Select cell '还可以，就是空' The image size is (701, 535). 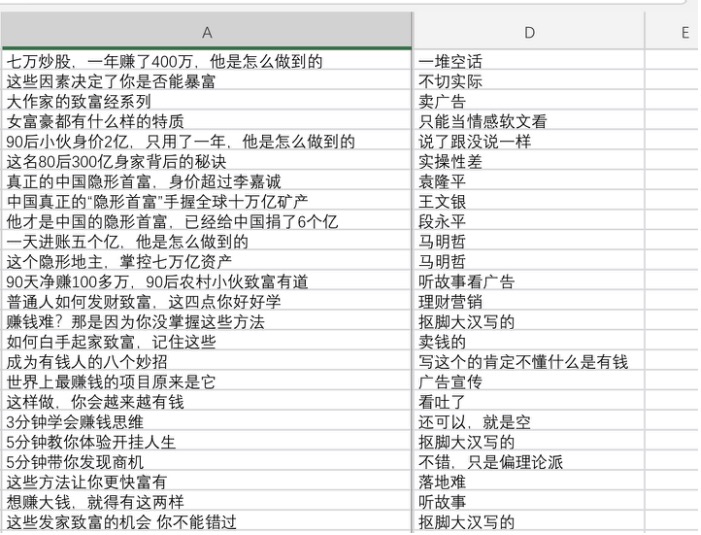pyautogui.click(x=528, y=421)
